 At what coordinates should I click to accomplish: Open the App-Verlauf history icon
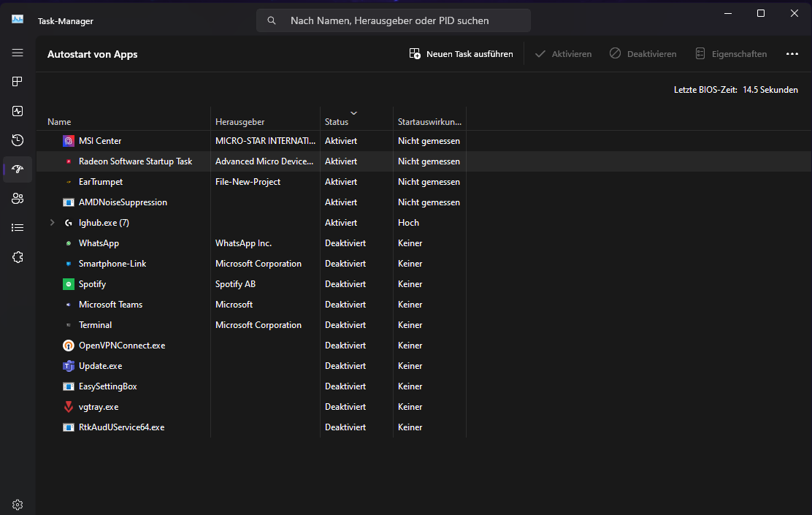tap(18, 140)
